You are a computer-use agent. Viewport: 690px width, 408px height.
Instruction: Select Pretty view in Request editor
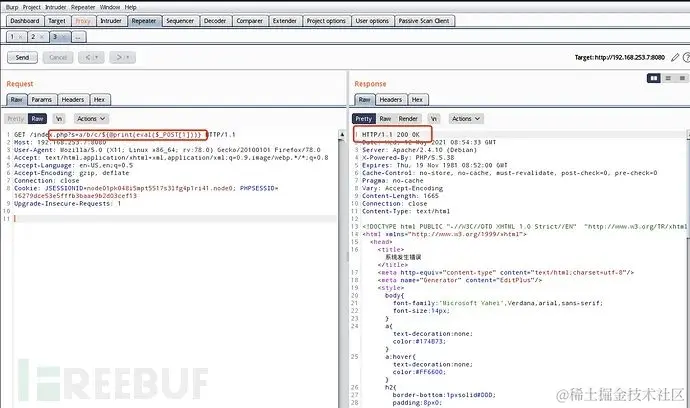16,119
